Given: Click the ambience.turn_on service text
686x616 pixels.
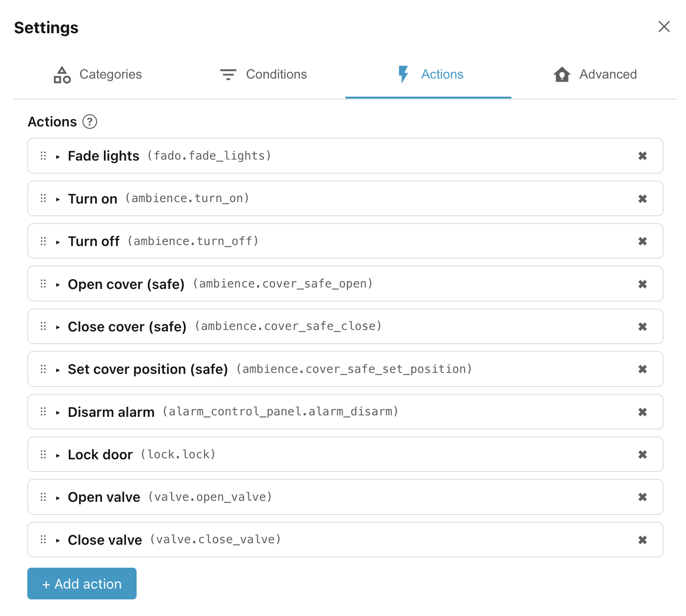Looking at the screenshot, I should (x=187, y=198).
